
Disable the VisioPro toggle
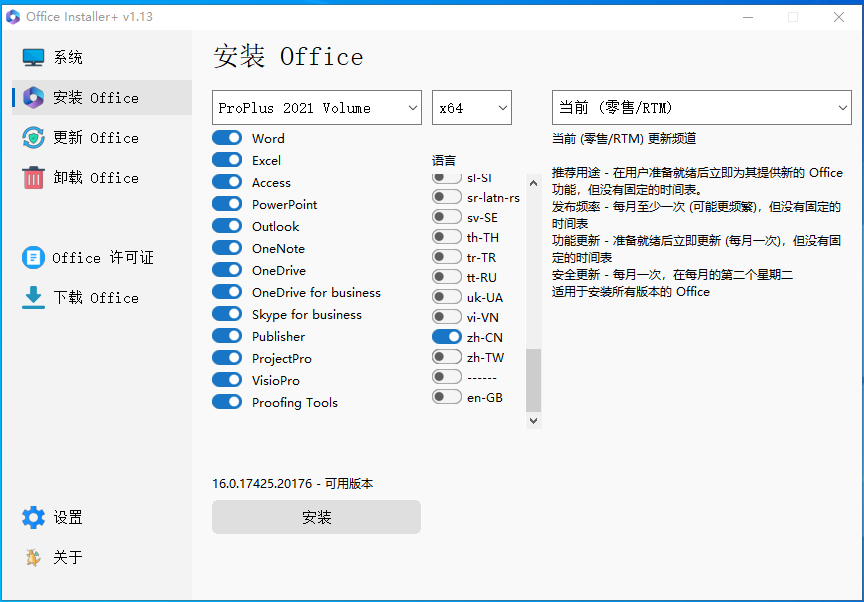[x=227, y=380]
